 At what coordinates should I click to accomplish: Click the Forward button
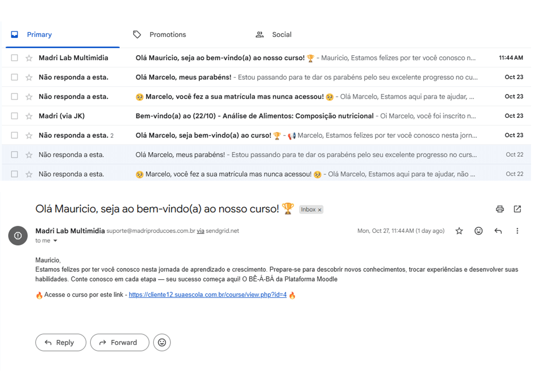point(119,342)
